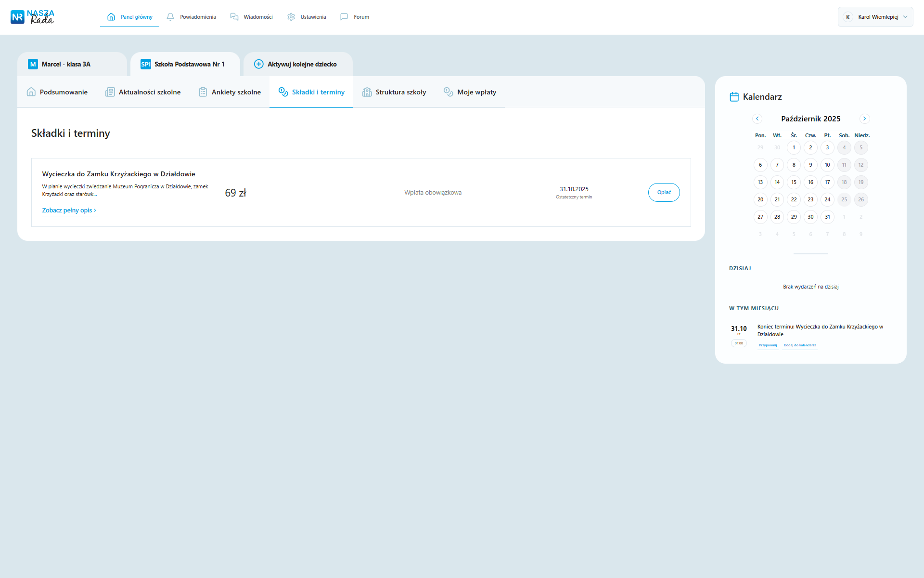
Task: Select October 31 in the calendar
Action: [827, 217]
